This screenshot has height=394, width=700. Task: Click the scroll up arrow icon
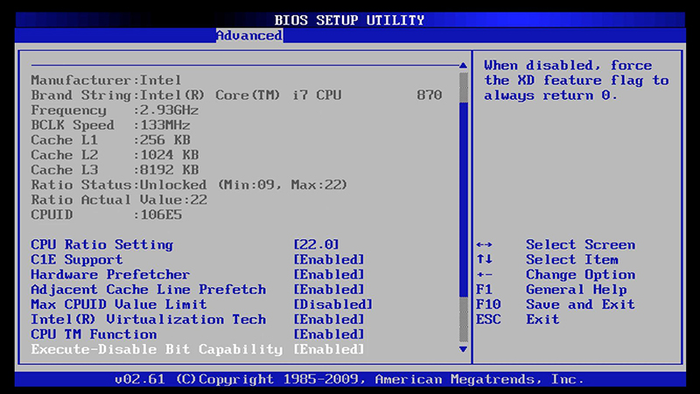(x=463, y=66)
